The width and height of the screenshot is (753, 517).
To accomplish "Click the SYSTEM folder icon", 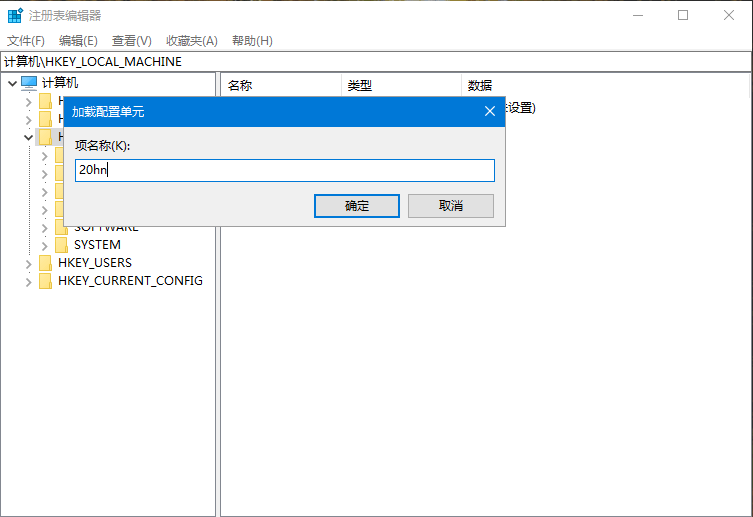I will (61, 245).
